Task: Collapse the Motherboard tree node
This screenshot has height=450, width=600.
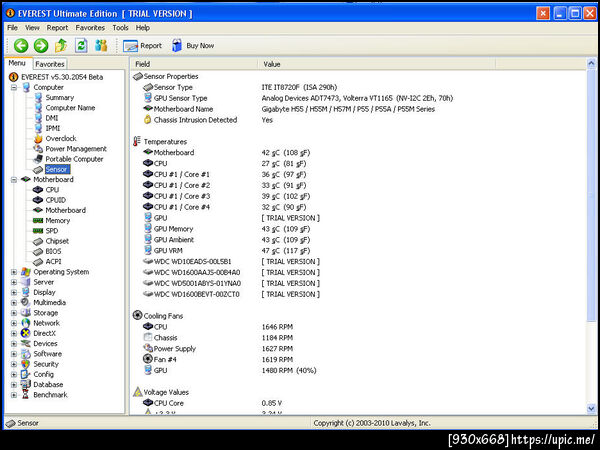Action: (x=14, y=179)
